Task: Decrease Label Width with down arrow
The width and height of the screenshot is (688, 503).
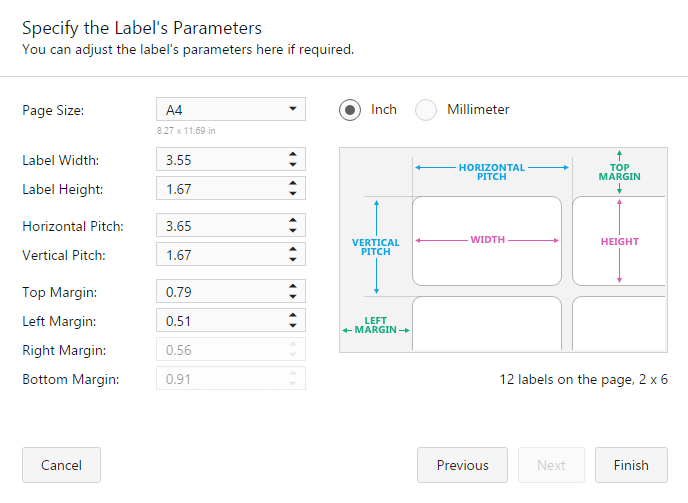Action: pyautogui.click(x=292, y=164)
